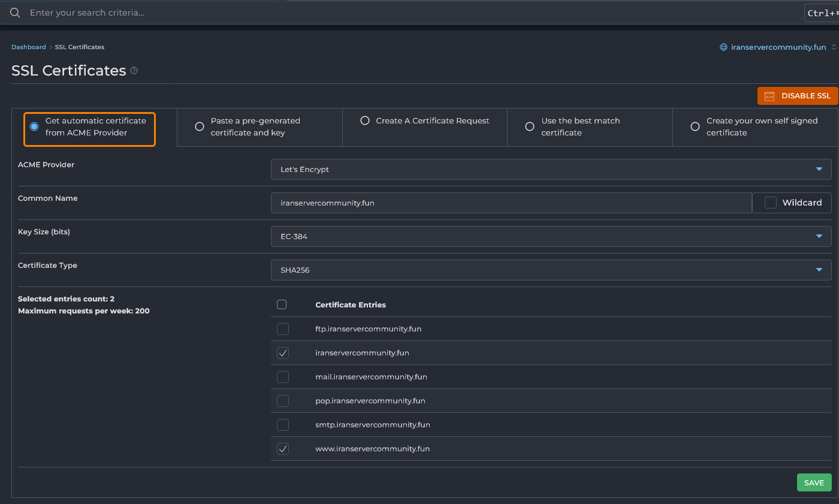Screen dimensions: 839x504
Task: Select Paste a pre-generated certificate option
Action: tap(200, 126)
